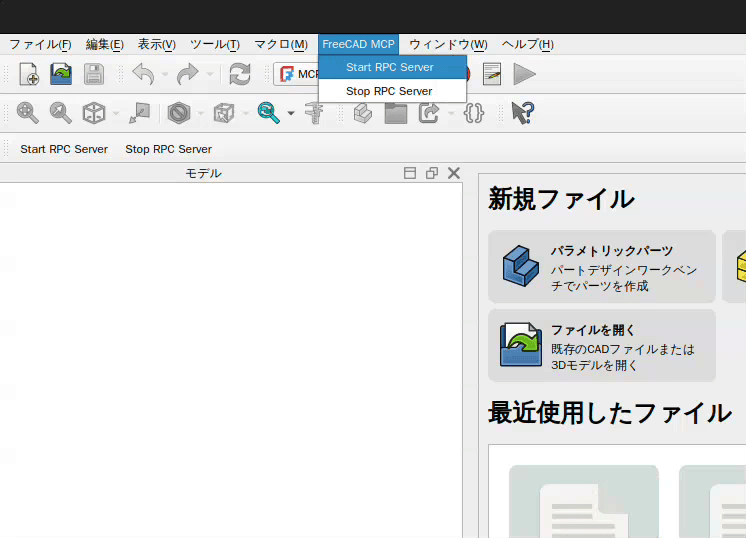Click the Isometric view cube icon
This screenshot has width=746, height=538.
tap(94, 113)
